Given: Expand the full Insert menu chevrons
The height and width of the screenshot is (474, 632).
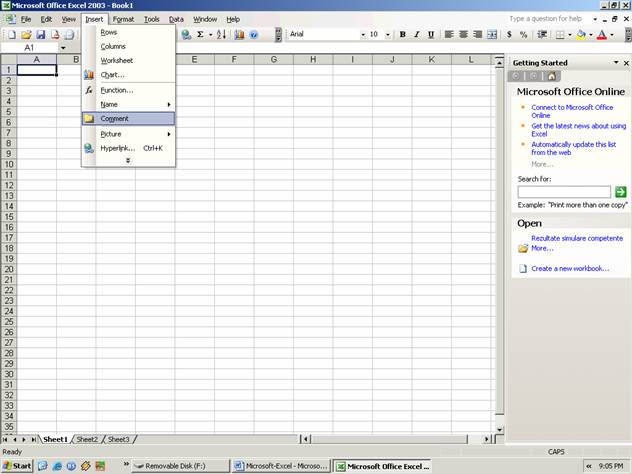Looking at the screenshot, I should point(128,160).
